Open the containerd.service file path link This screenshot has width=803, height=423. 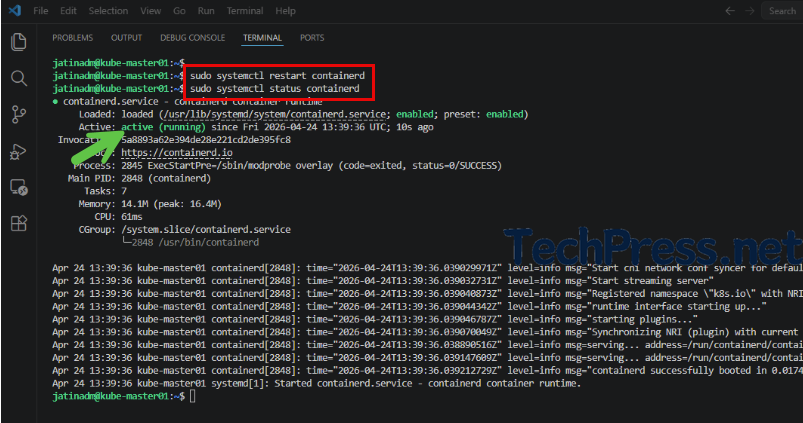point(274,114)
